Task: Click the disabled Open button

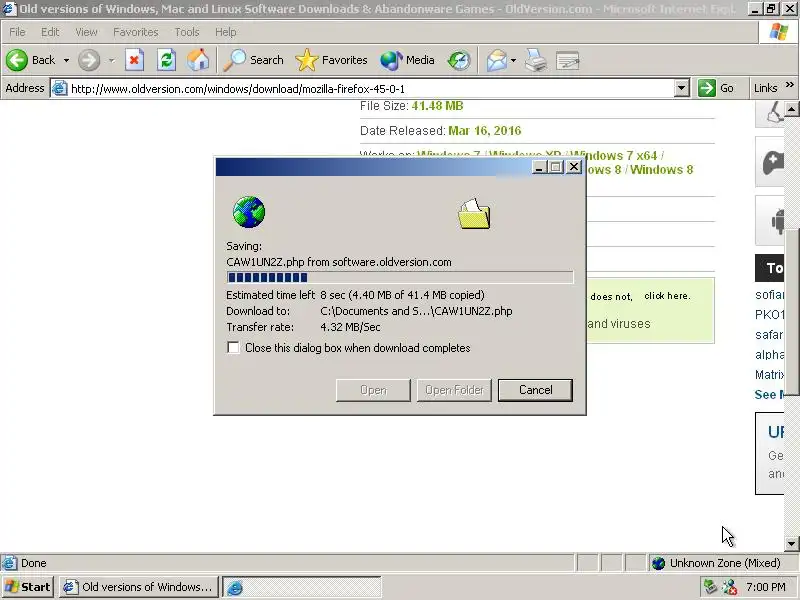Action: coord(373,390)
